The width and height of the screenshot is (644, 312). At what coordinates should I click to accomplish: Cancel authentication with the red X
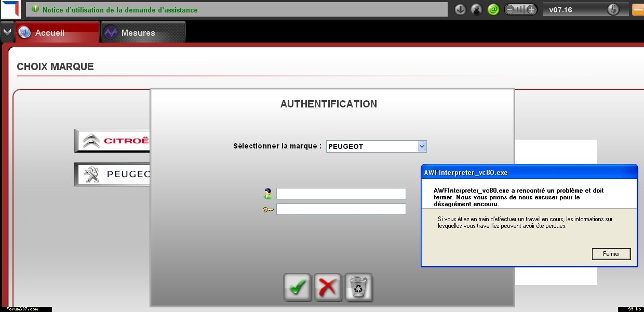(x=328, y=287)
